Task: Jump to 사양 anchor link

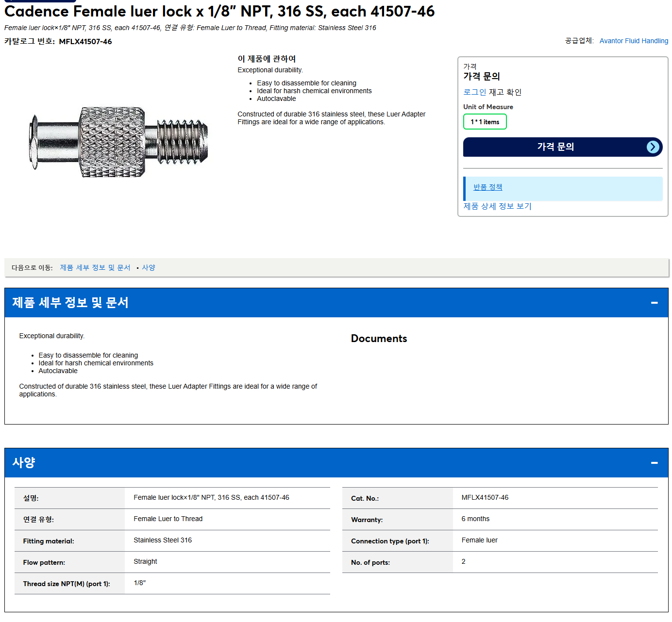Action: 149,268
